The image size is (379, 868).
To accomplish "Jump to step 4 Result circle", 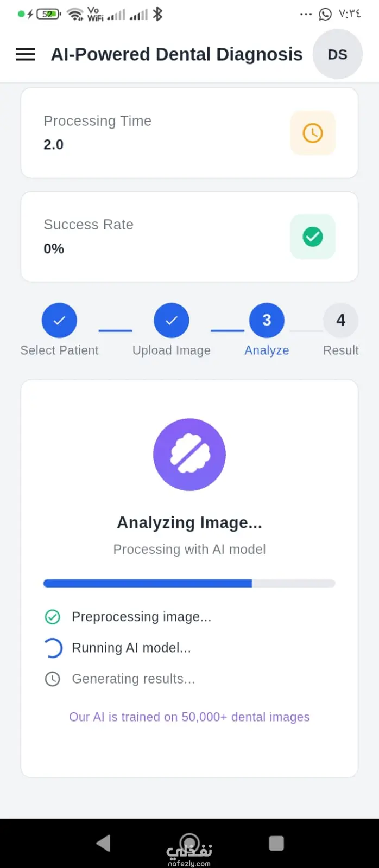I will point(340,320).
